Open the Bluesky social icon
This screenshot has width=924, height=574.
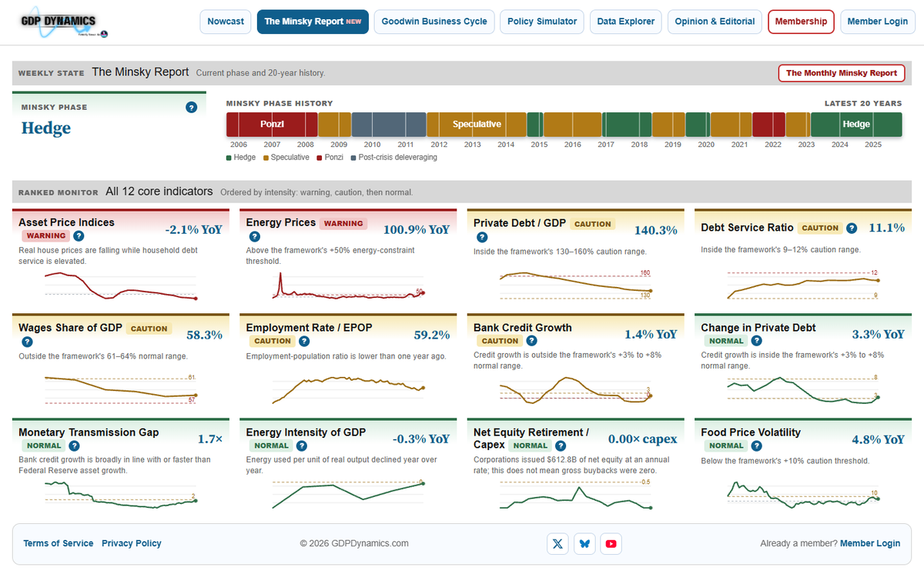pos(584,543)
